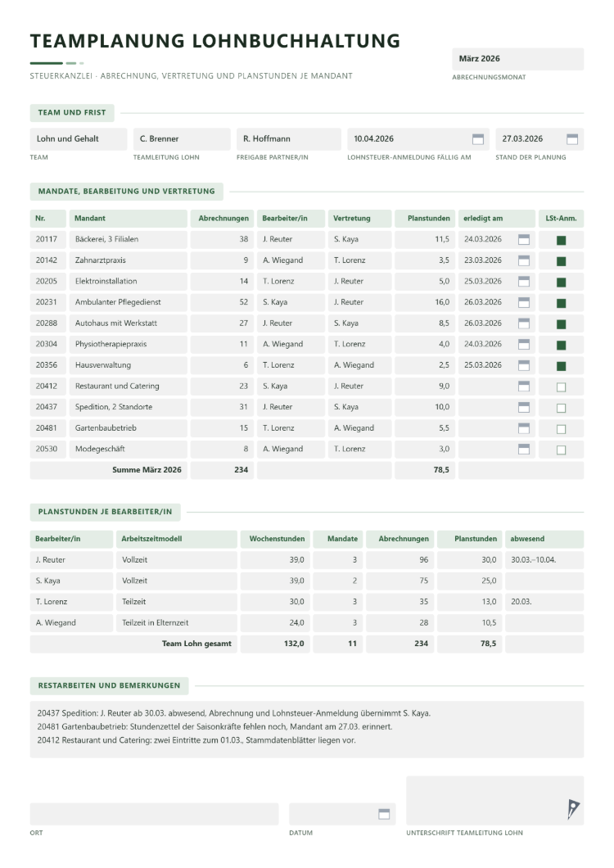Viewport: 614px width, 868px height.
Task: Click the Summe März 2026 total 234
Action: [222, 470]
